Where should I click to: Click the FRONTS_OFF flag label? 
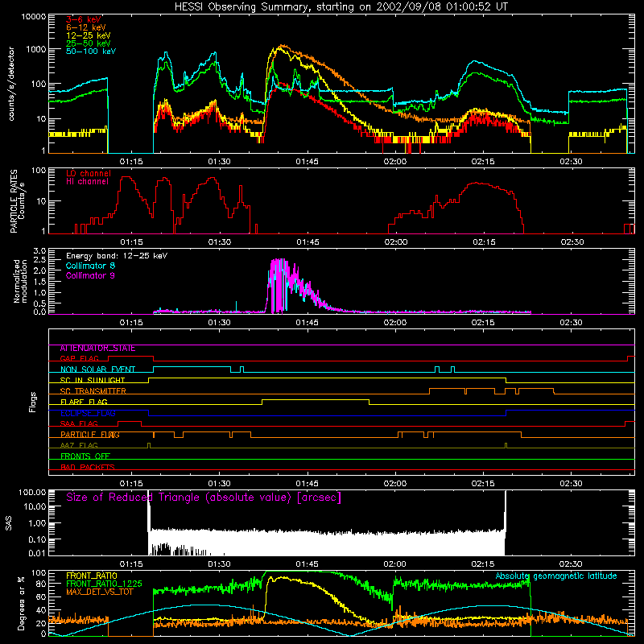(x=85, y=456)
